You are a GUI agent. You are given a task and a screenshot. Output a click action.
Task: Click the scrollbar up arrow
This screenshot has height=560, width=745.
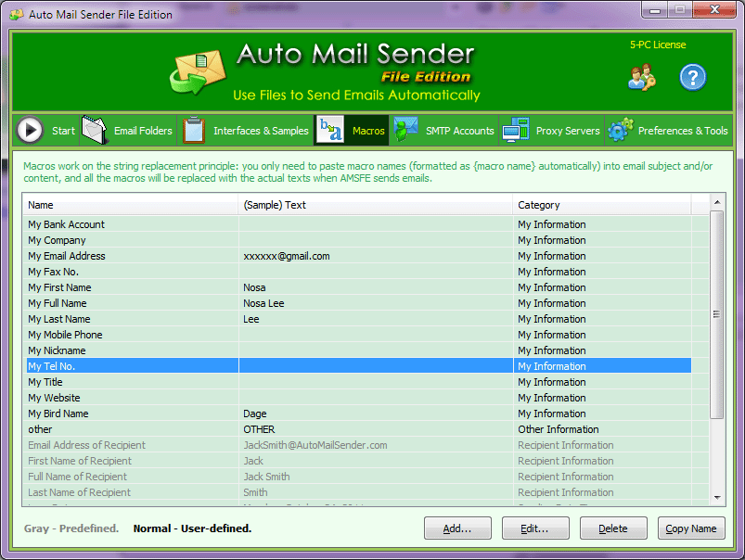click(717, 202)
